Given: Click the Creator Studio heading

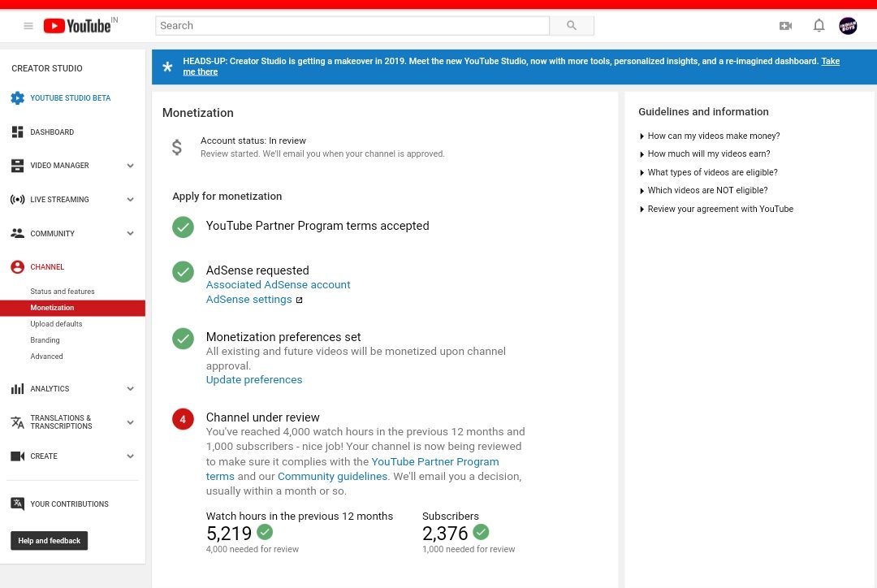Looking at the screenshot, I should pos(47,68).
